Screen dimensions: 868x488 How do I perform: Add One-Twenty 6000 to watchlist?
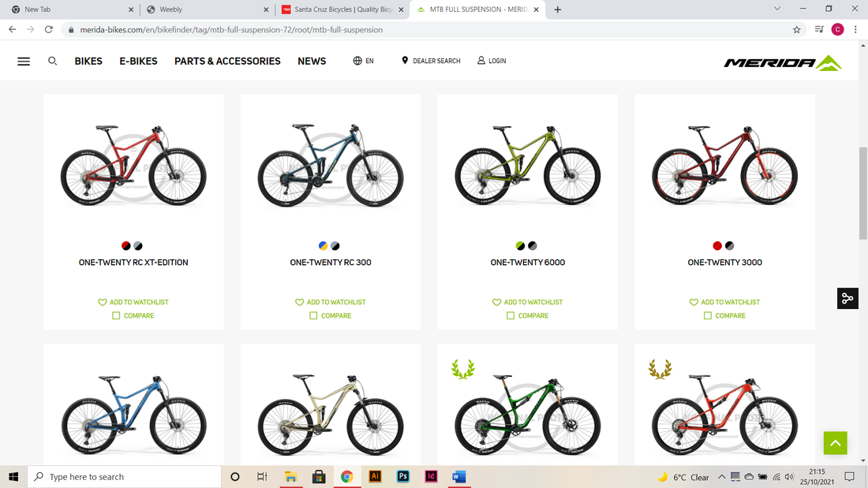[528, 302]
